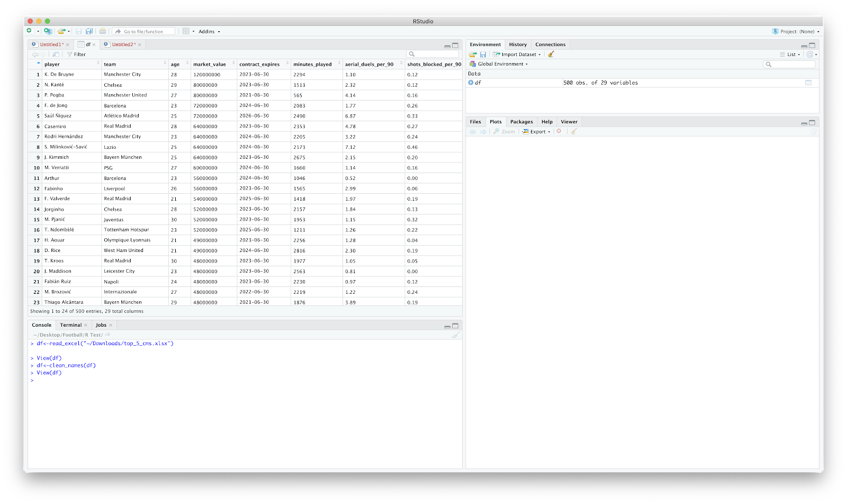Click the remove current plot icon

click(559, 131)
